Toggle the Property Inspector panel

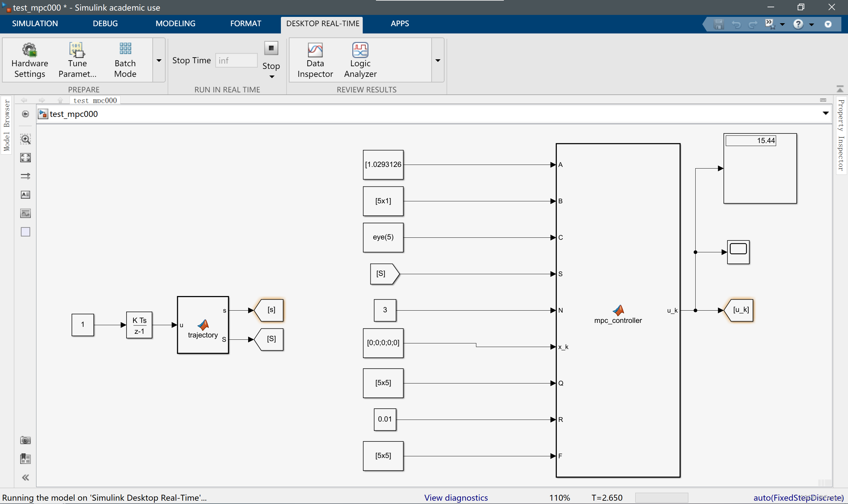[841, 135]
